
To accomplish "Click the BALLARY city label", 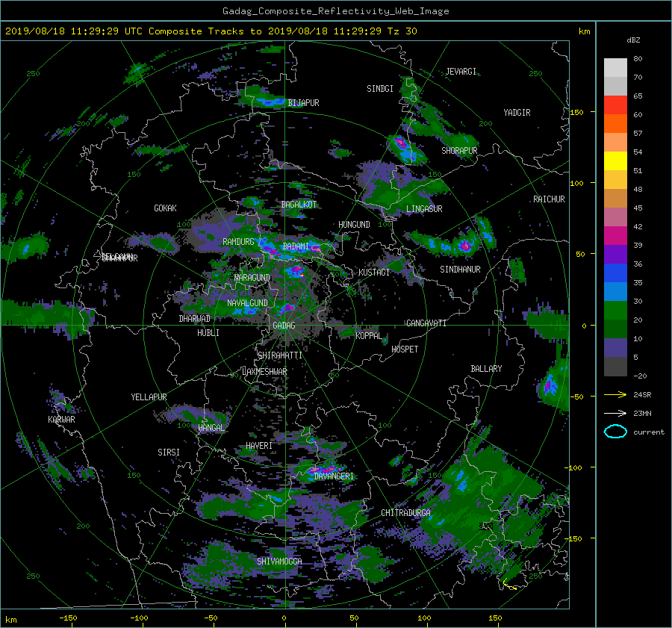I will 486,369.
